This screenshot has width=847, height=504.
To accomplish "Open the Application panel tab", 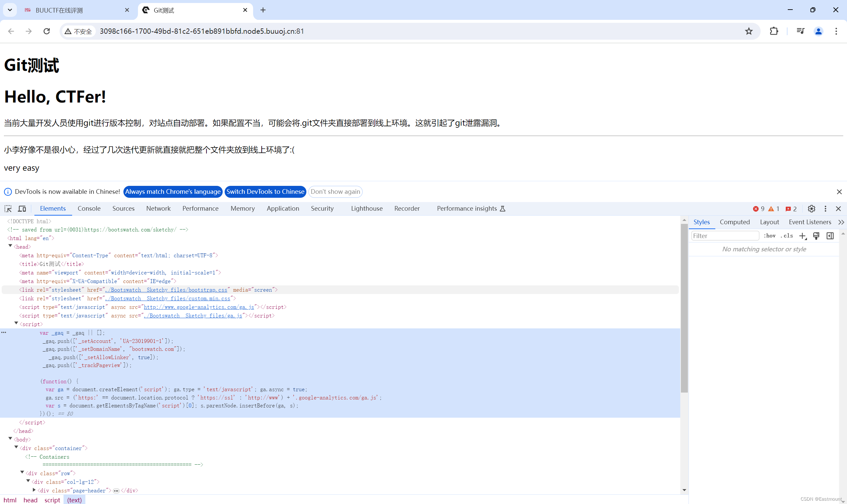I will pos(283,209).
